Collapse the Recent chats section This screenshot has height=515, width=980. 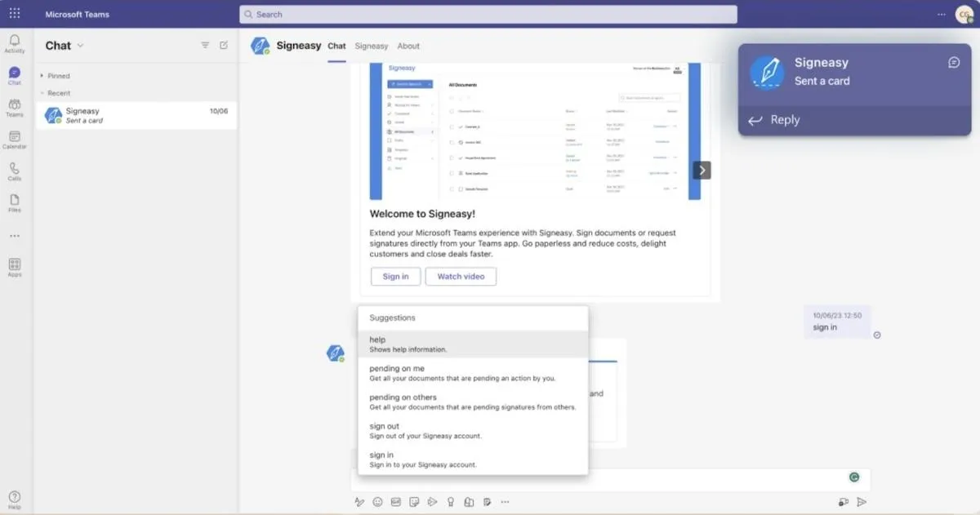56,93
